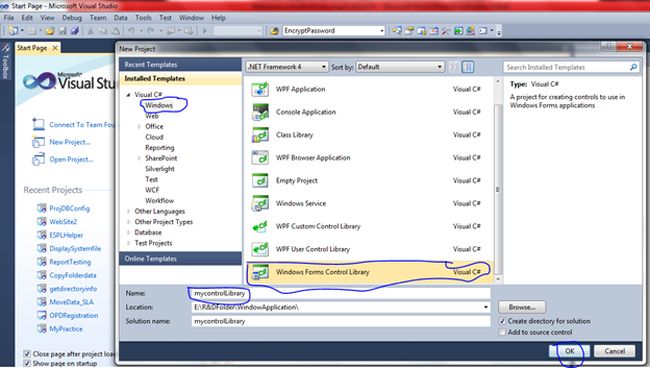The height and width of the screenshot is (368, 650).
Task: Click the Open File toolbar icon
Action: [x=50, y=31]
